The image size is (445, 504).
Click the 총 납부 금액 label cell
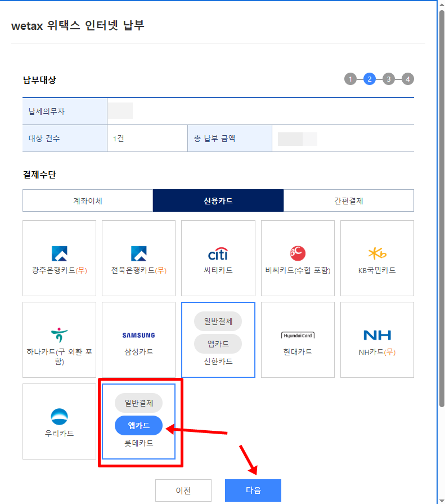coord(230,139)
